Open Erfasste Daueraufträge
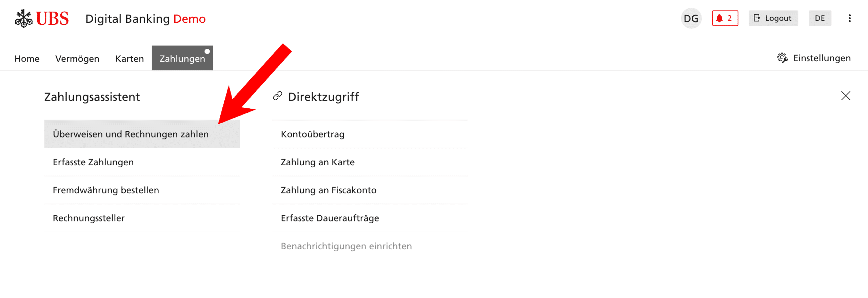The image size is (868, 298). click(x=370, y=218)
